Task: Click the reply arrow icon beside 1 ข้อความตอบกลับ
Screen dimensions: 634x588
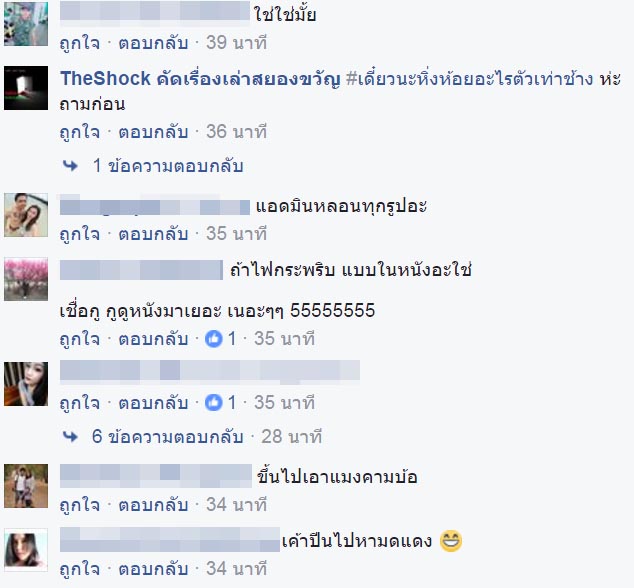Action: [70, 166]
